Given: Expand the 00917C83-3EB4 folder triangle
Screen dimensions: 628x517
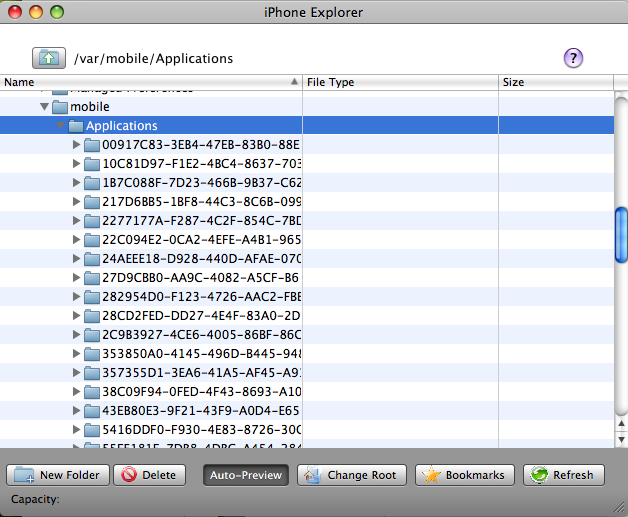Looking at the screenshot, I should pos(76,145).
